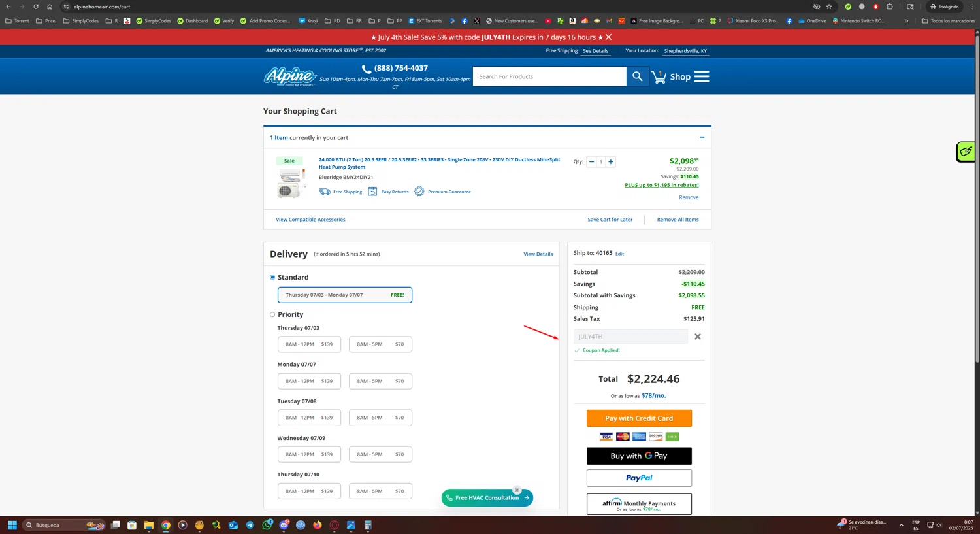Image resolution: width=980 pixels, height=534 pixels.
Task: Change location Shepherdsville, KY
Action: pos(685,51)
